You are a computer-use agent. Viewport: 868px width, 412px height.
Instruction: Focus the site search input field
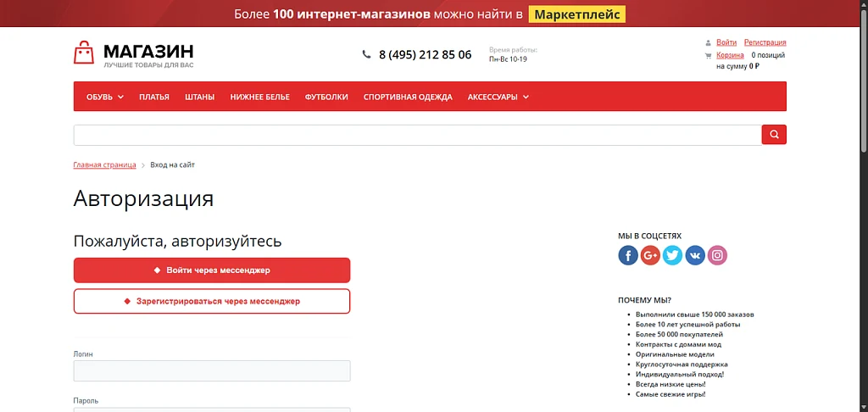418,135
